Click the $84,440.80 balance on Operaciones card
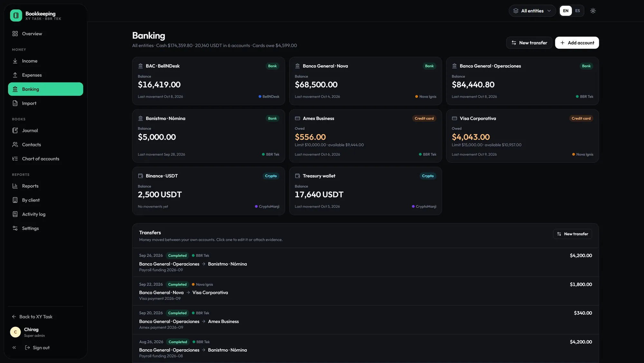 click(473, 85)
